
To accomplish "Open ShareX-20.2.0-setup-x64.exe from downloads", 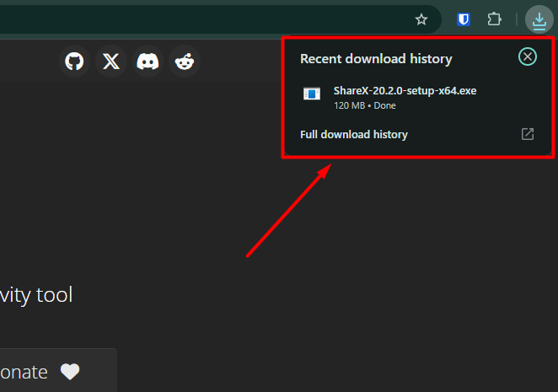I will pyautogui.click(x=405, y=91).
